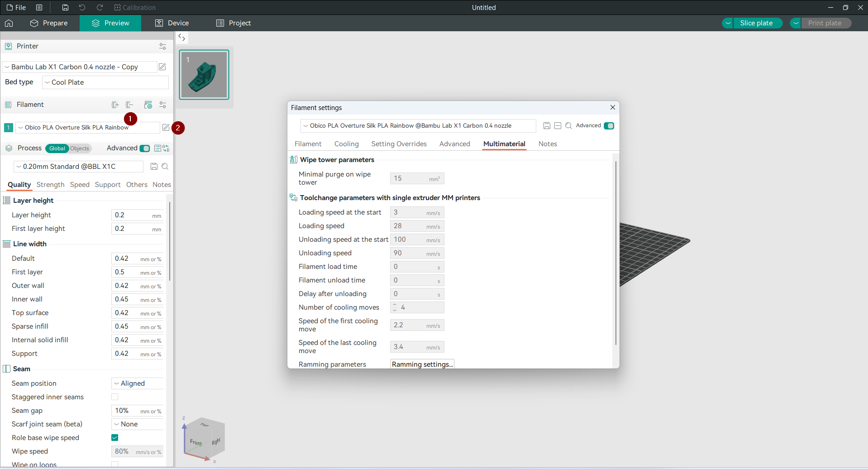Toggle Advanced switch in Filament settings
Screen dimensions: 868x469
click(x=609, y=126)
